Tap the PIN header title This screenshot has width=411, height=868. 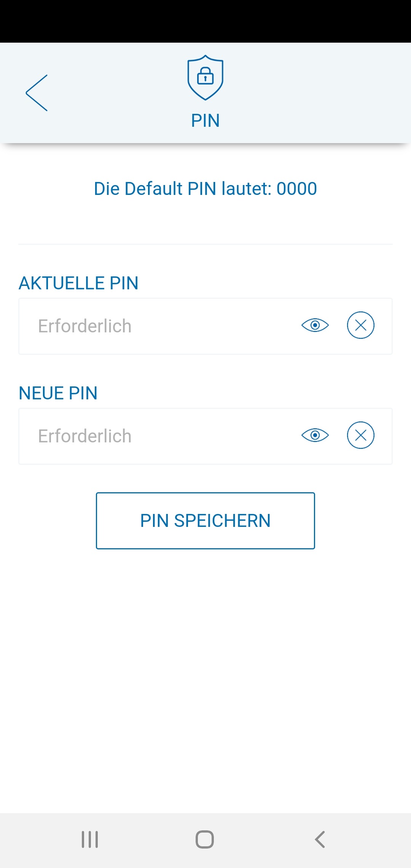pos(205,121)
